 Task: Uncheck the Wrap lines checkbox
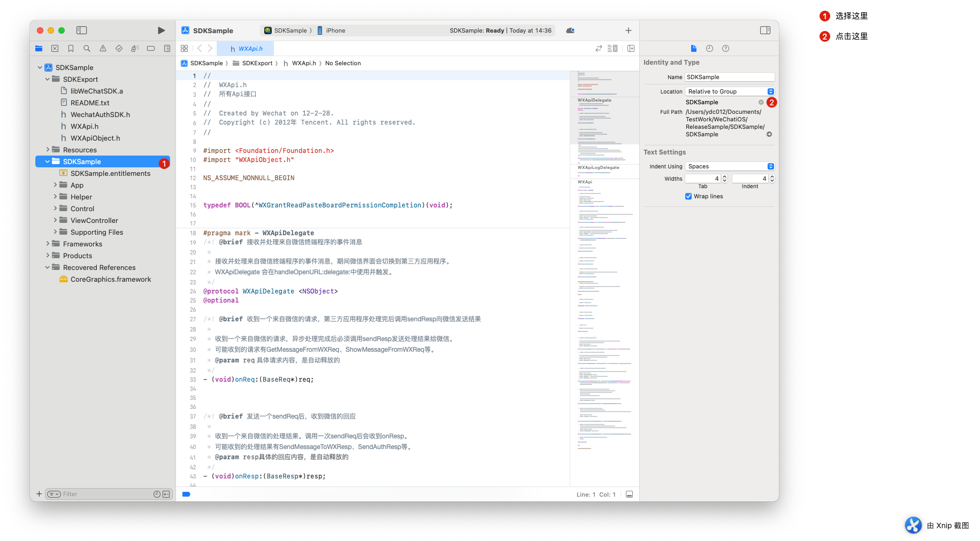[688, 196]
